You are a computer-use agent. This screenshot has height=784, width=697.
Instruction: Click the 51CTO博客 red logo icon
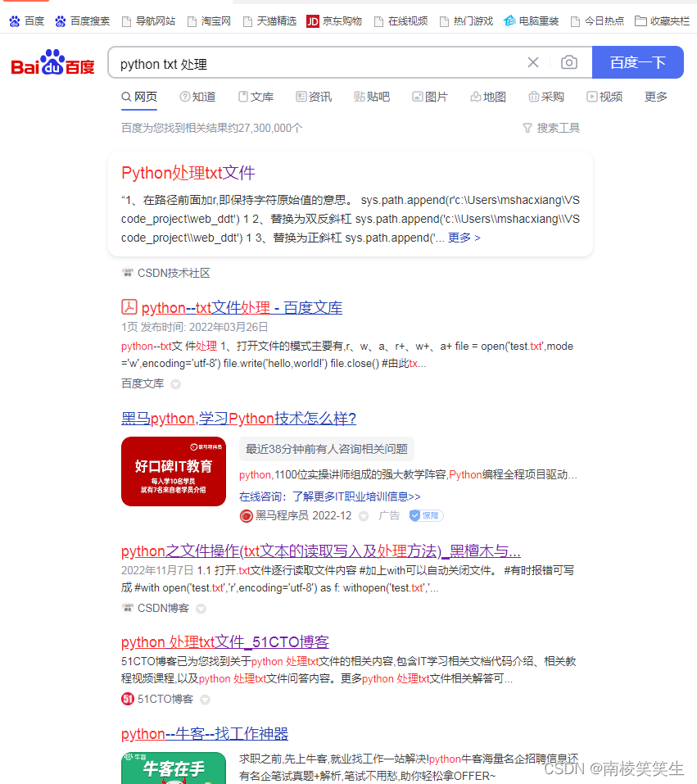(x=128, y=699)
